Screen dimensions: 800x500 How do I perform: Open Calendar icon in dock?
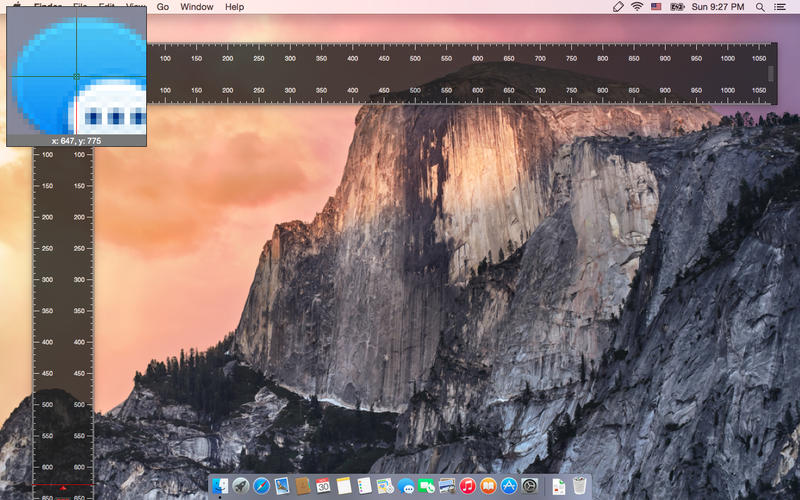[323, 486]
